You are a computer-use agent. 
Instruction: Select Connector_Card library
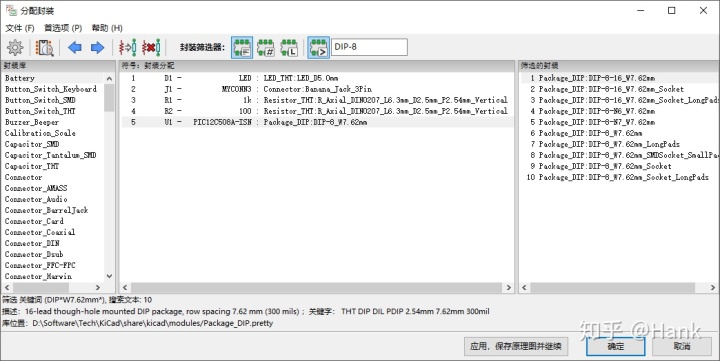coord(54,221)
